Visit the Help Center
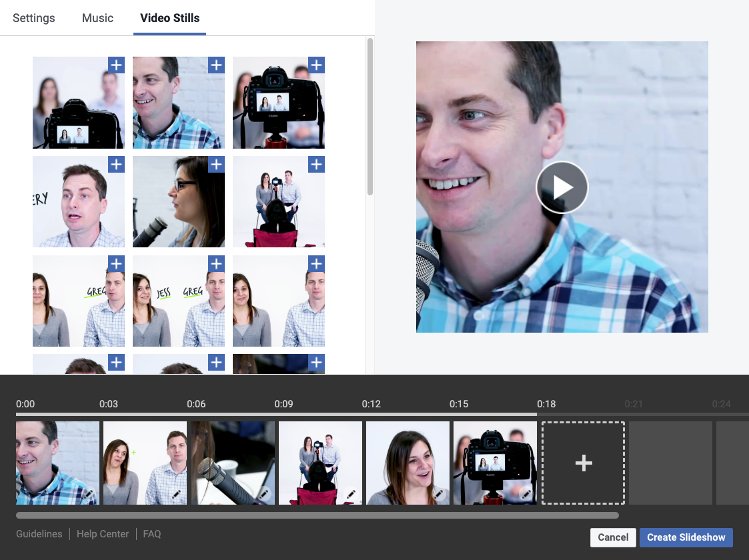The height and width of the screenshot is (560, 749). click(x=102, y=534)
